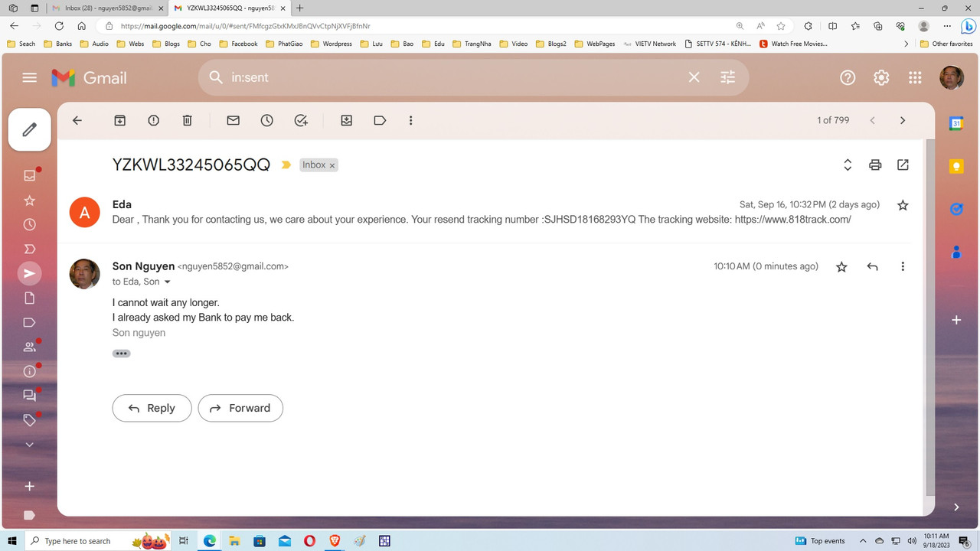Image resolution: width=980 pixels, height=551 pixels.
Task: Report this email as spam
Action: pos(153,120)
